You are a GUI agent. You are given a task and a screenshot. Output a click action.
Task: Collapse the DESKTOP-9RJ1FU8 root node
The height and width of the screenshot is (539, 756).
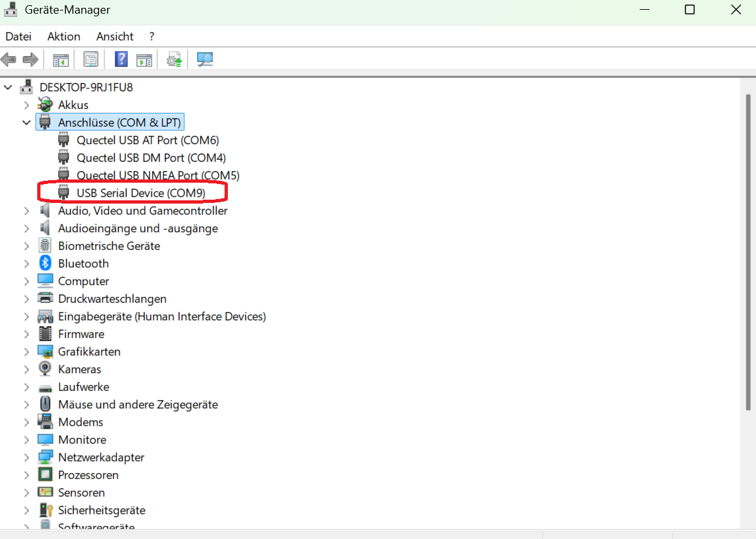tap(8, 87)
